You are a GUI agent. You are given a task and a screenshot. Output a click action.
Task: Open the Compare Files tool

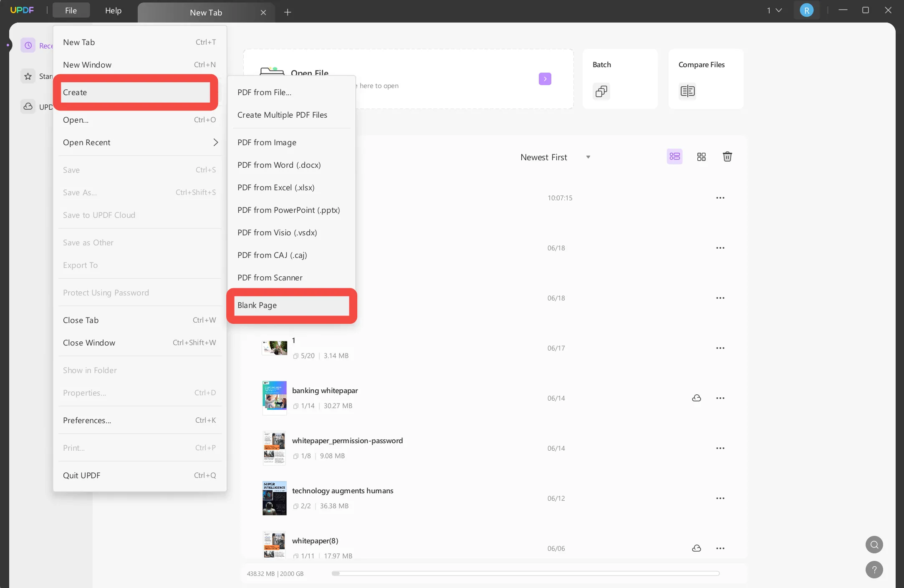click(x=706, y=78)
